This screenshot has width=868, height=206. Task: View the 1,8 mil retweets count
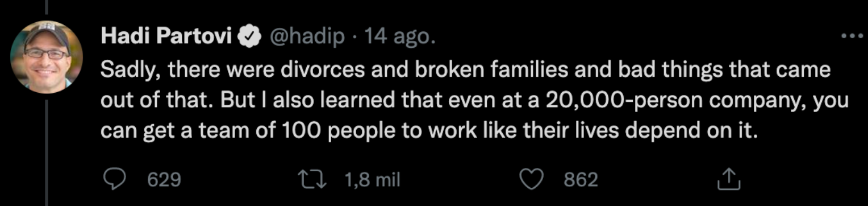tap(372, 180)
